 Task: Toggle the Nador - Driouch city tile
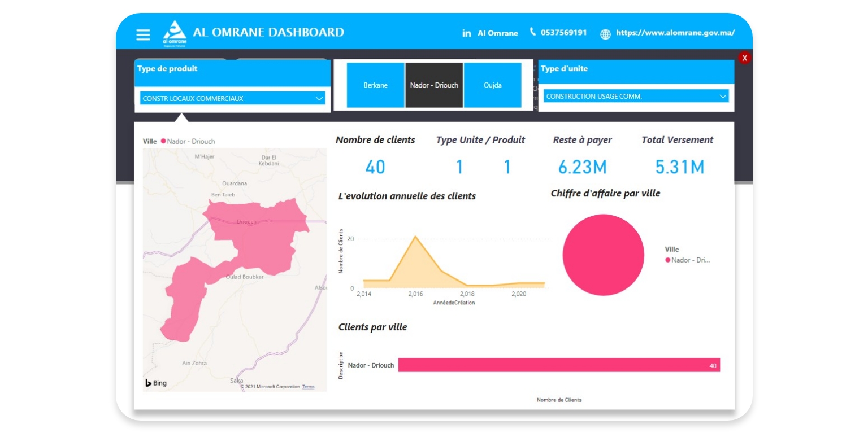click(434, 85)
